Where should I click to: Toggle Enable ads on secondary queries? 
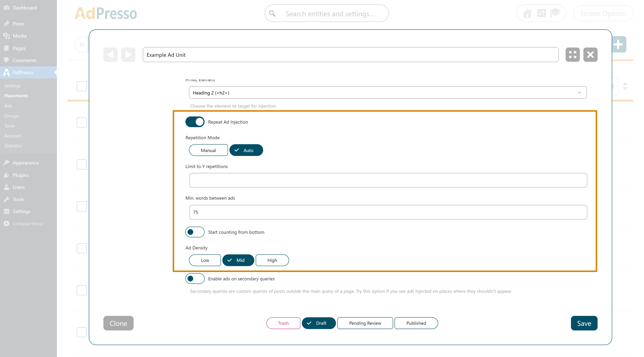coord(195,279)
